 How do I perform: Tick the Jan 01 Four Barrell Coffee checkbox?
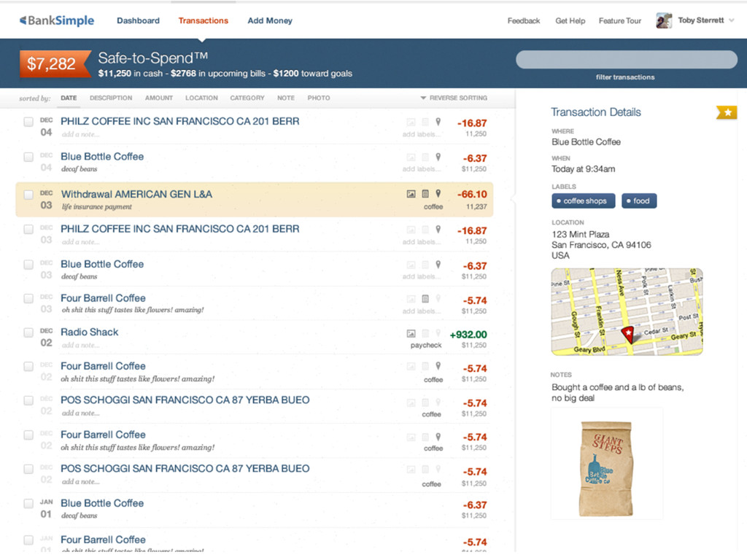[x=28, y=540]
